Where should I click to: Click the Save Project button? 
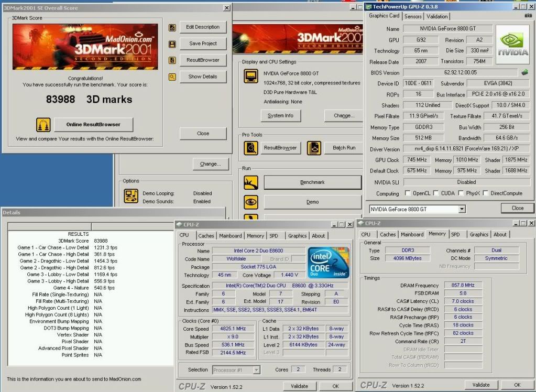coord(203,43)
